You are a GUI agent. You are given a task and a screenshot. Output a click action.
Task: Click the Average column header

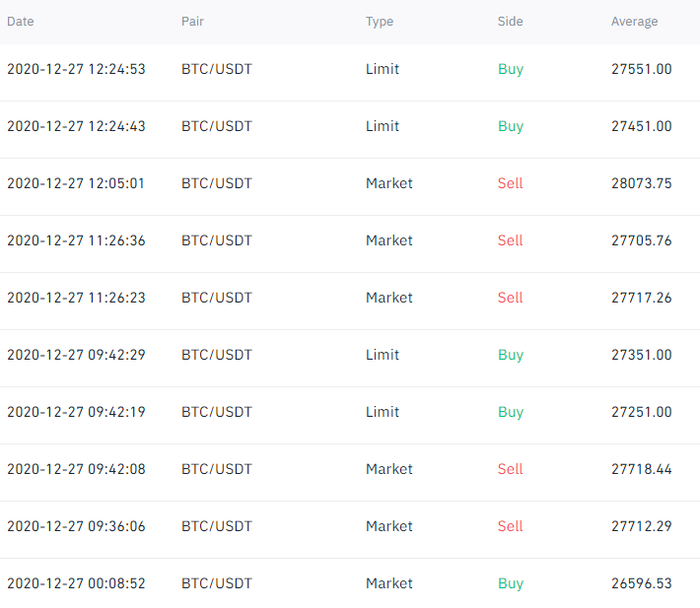(634, 22)
